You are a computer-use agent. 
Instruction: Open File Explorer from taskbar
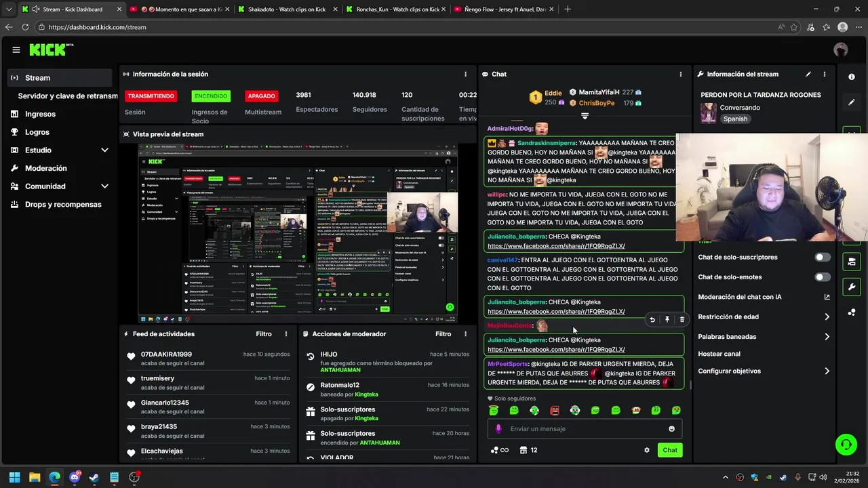(x=35, y=477)
